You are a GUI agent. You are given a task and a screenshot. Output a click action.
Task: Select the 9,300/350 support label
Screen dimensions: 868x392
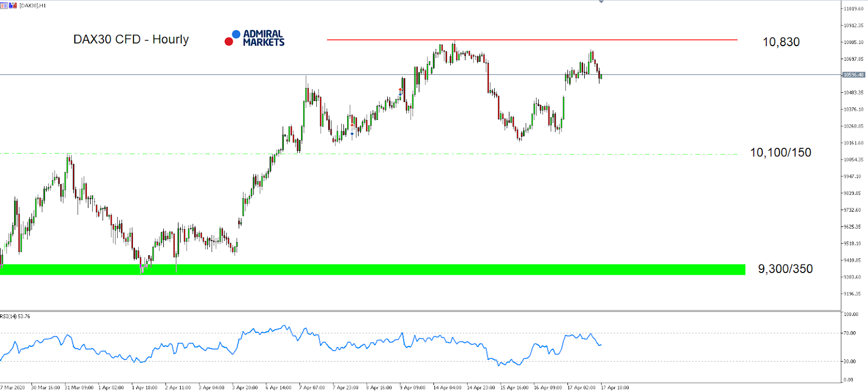coord(785,269)
